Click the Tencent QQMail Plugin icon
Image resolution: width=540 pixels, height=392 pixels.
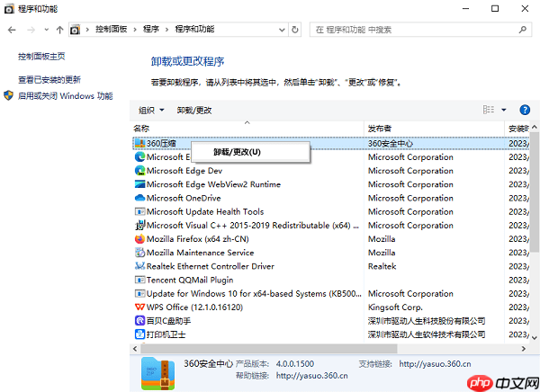(x=139, y=280)
